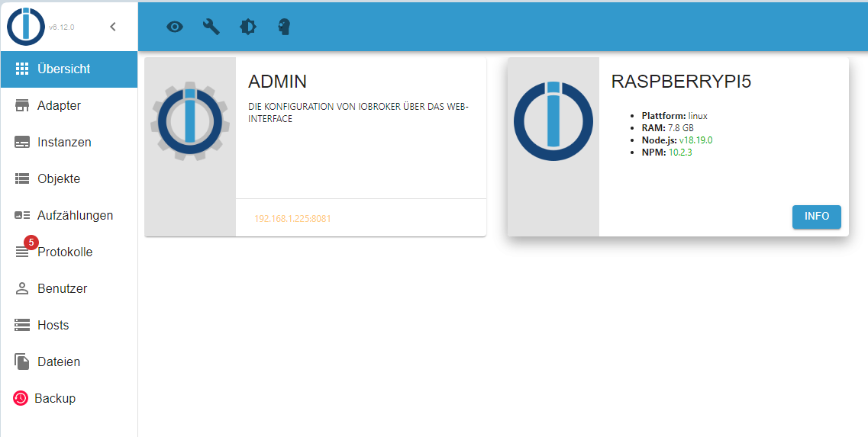Open Dateien file browser

click(69, 361)
